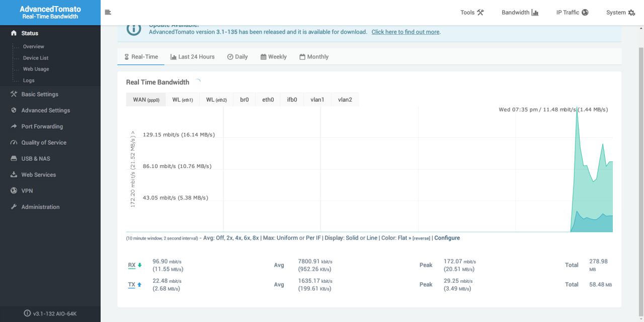This screenshot has width=644, height=322.
Task: Click the Status home icon
Action: 14,33
